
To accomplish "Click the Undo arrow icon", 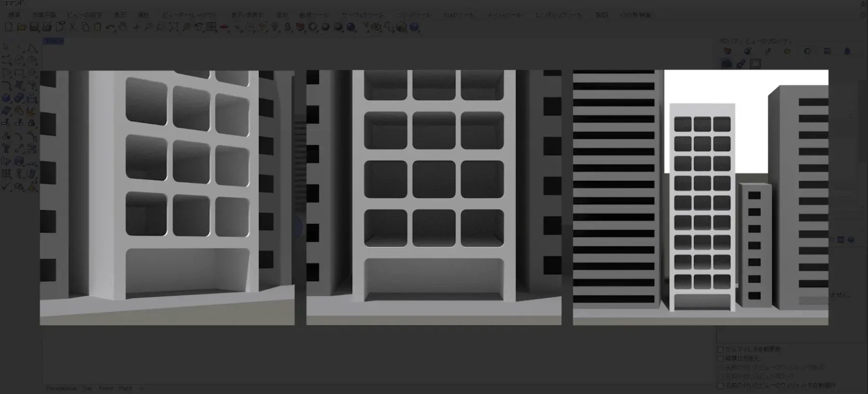I will 110,27.
